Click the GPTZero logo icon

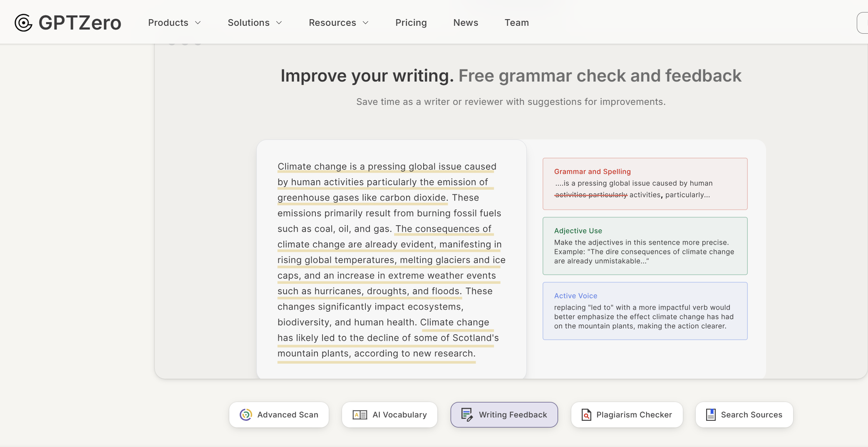(23, 22)
